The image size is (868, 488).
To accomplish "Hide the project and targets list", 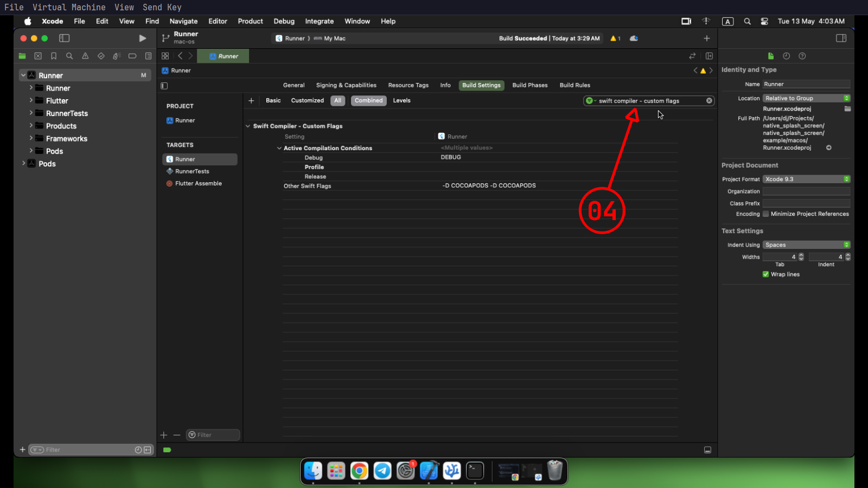I will 164,86.
